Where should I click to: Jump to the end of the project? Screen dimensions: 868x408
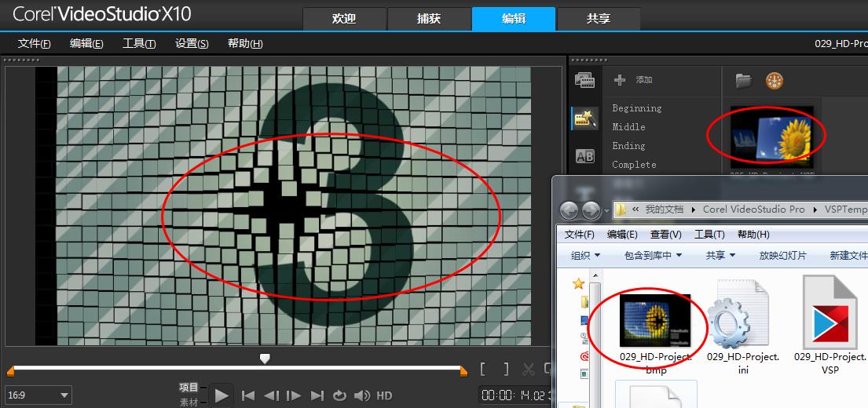tap(317, 395)
